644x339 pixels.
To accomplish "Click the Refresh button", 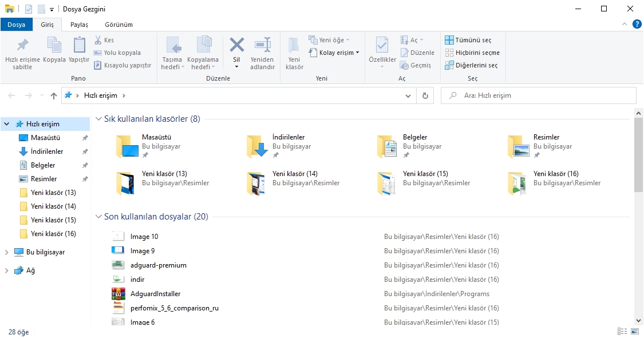I will click(x=425, y=96).
